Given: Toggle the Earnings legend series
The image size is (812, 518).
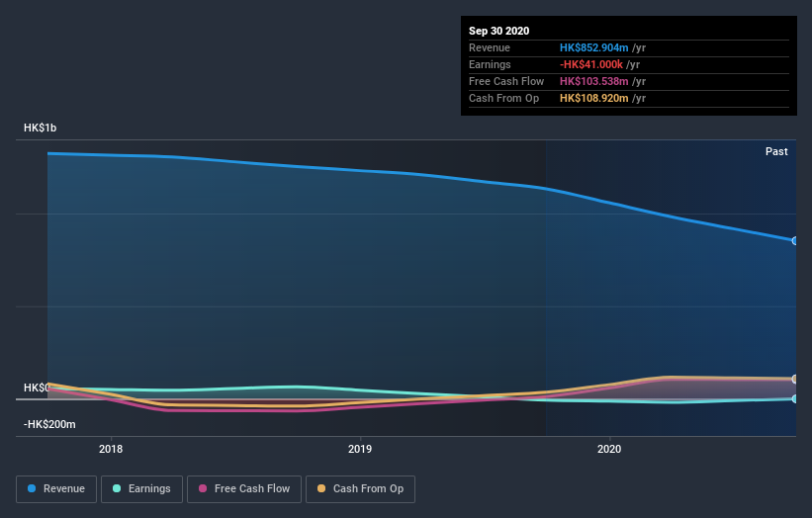Looking at the screenshot, I should point(141,489).
